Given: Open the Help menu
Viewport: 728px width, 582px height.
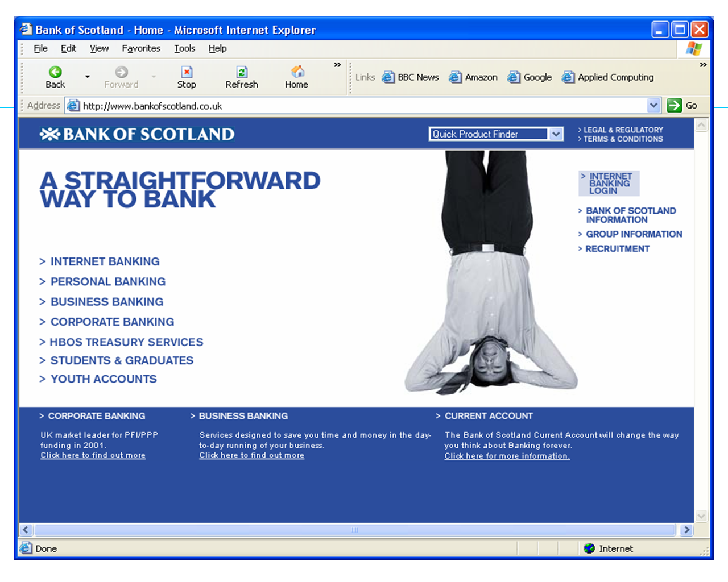Looking at the screenshot, I should [x=217, y=48].
